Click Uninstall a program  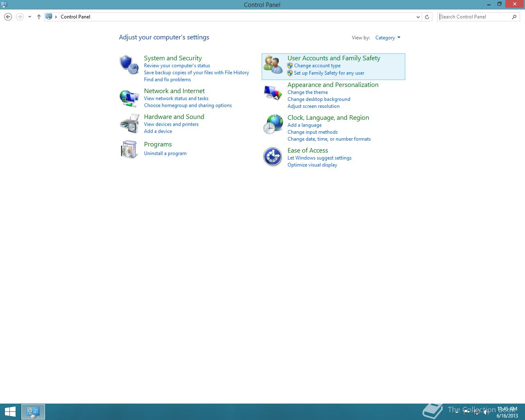165,153
